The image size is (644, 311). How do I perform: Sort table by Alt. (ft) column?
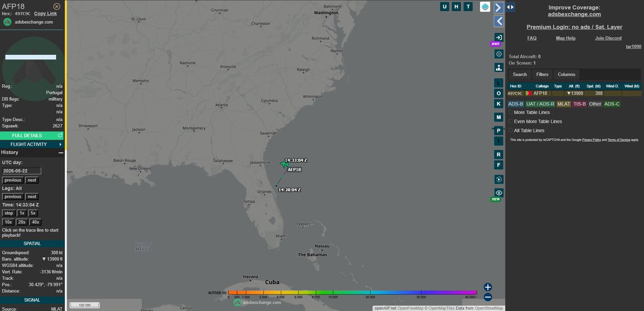(575, 86)
